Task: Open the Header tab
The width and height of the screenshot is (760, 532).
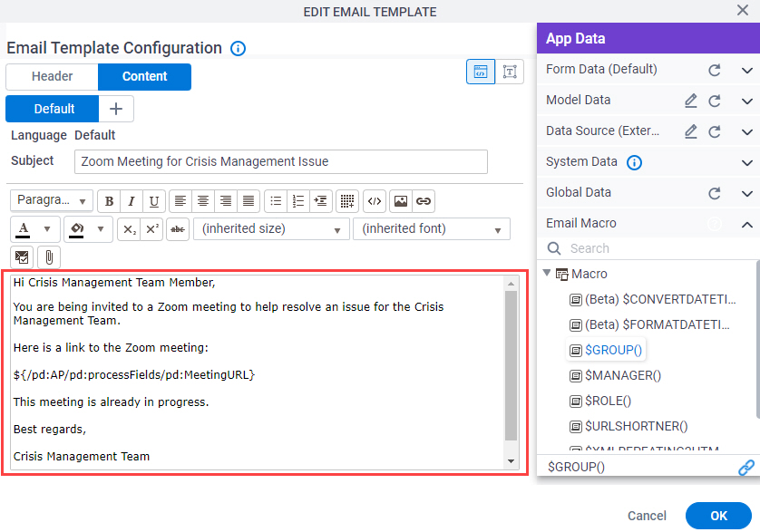Action: point(52,76)
